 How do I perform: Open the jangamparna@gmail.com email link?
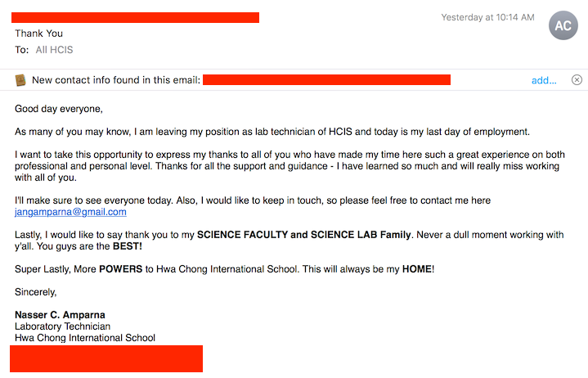point(70,212)
